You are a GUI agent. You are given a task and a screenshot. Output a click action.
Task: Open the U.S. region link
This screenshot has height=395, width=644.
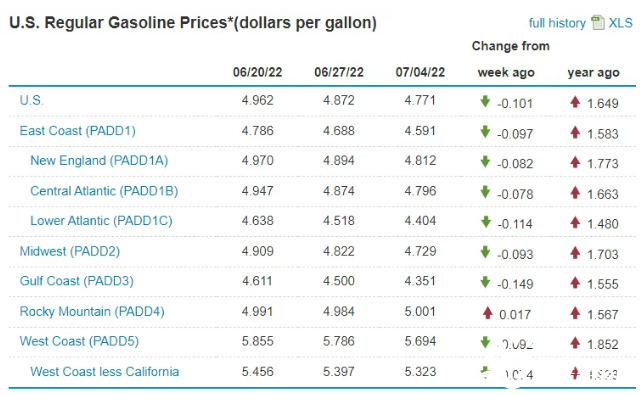pyautogui.click(x=32, y=100)
